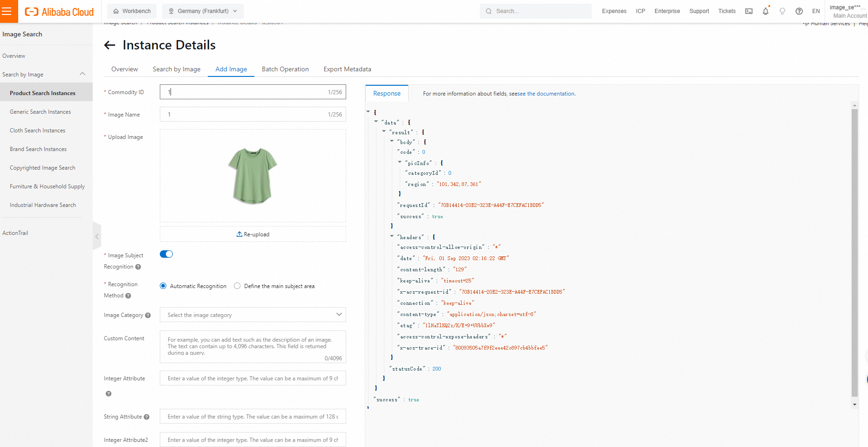Open Cloud Shell terminal icon
The width and height of the screenshot is (868, 447).
click(749, 11)
